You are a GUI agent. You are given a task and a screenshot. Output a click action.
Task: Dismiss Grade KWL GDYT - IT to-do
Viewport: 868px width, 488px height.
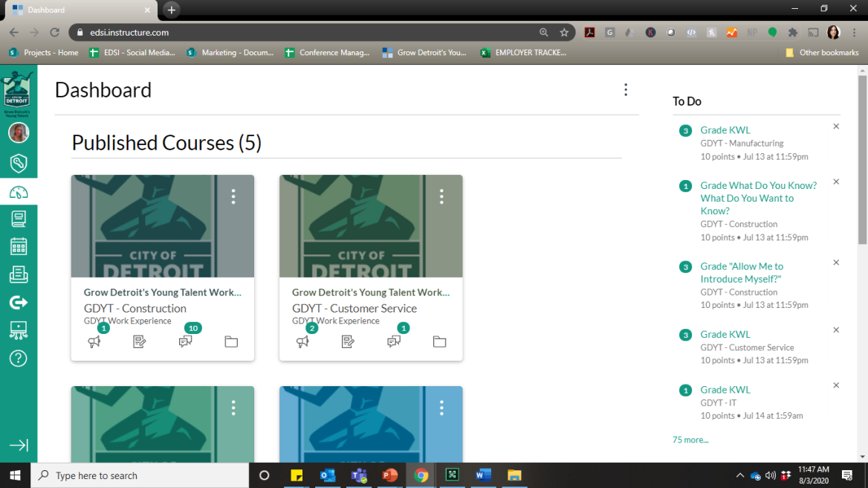pyautogui.click(x=836, y=385)
